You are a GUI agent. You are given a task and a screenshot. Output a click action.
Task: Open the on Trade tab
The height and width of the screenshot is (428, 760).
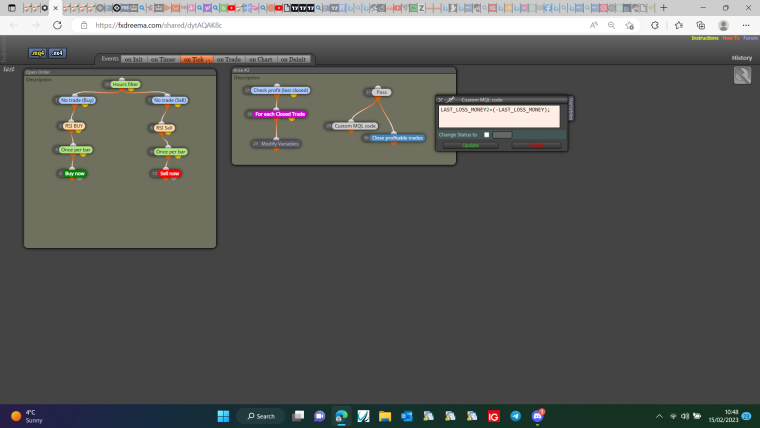tap(229, 59)
